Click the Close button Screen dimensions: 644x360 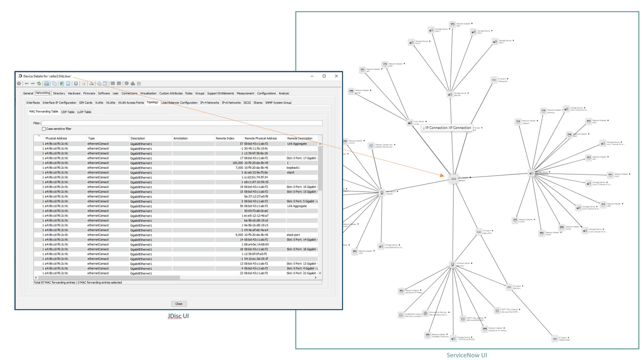coord(179,304)
